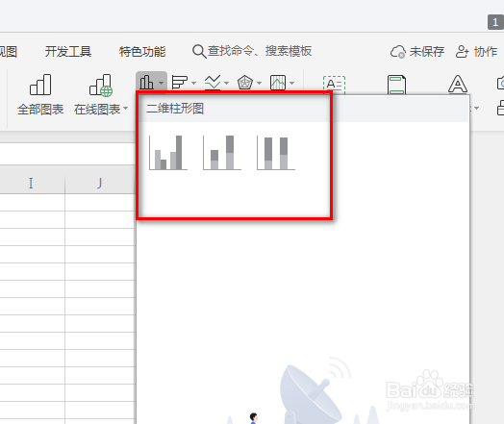The width and height of the screenshot is (504, 424).
Task: Open the 开发工具 ribbon tab
Action: 68,51
